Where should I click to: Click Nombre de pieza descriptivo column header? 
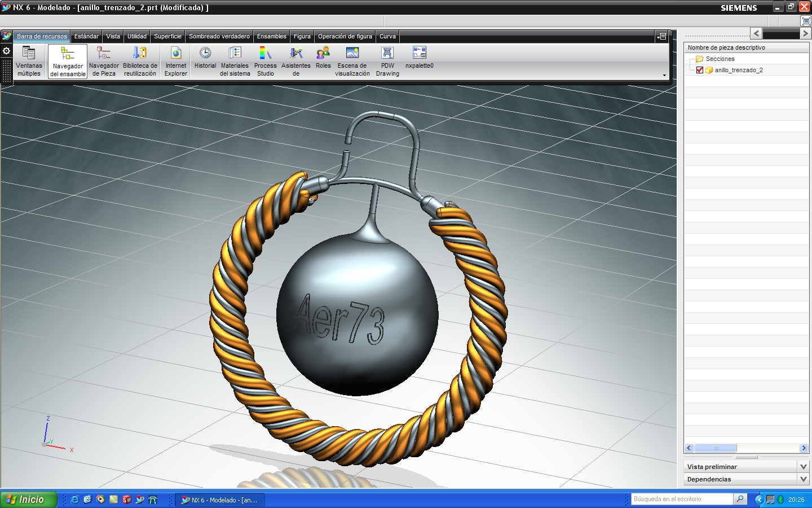[x=747, y=47]
